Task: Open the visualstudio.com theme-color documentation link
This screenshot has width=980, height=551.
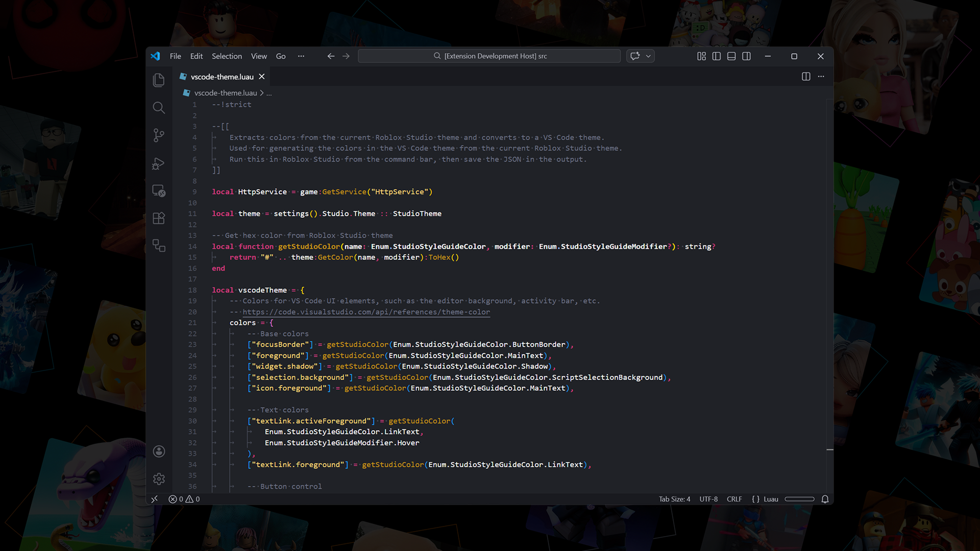Action: 367,312
